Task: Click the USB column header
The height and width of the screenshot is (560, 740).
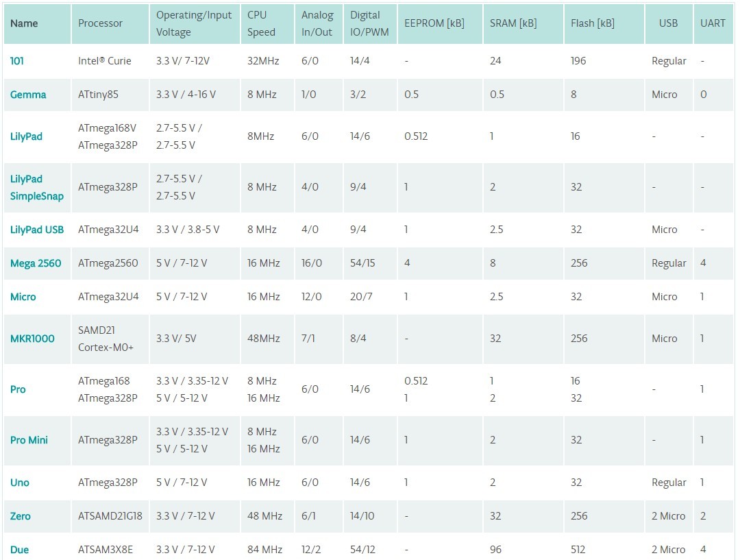Action: [x=668, y=23]
